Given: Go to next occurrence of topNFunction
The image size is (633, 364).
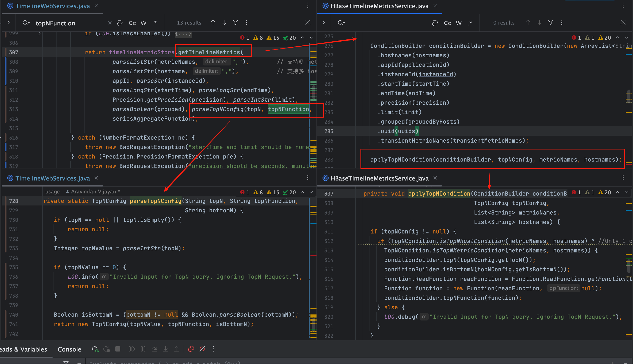Looking at the screenshot, I should (x=224, y=23).
